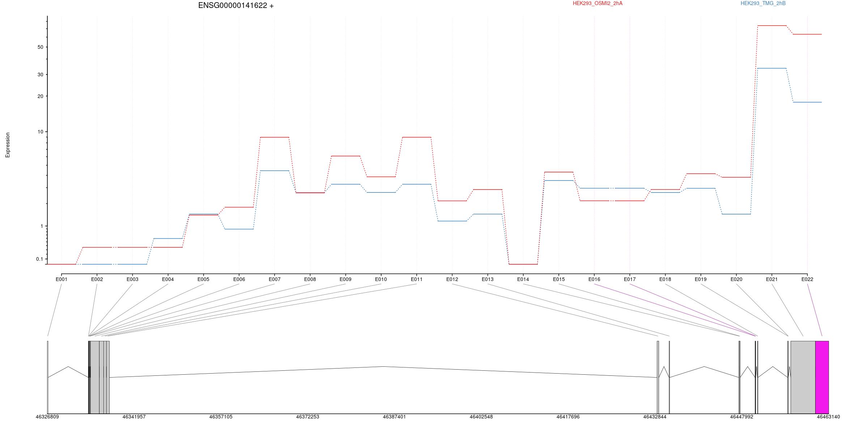Click exon label E010

pos(381,279)
